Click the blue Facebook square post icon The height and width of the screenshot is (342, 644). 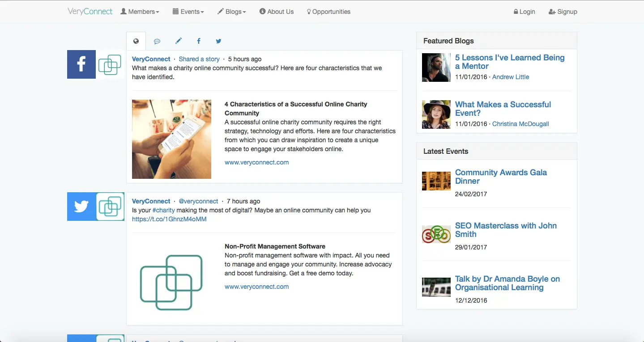click(x=81, y=64)
